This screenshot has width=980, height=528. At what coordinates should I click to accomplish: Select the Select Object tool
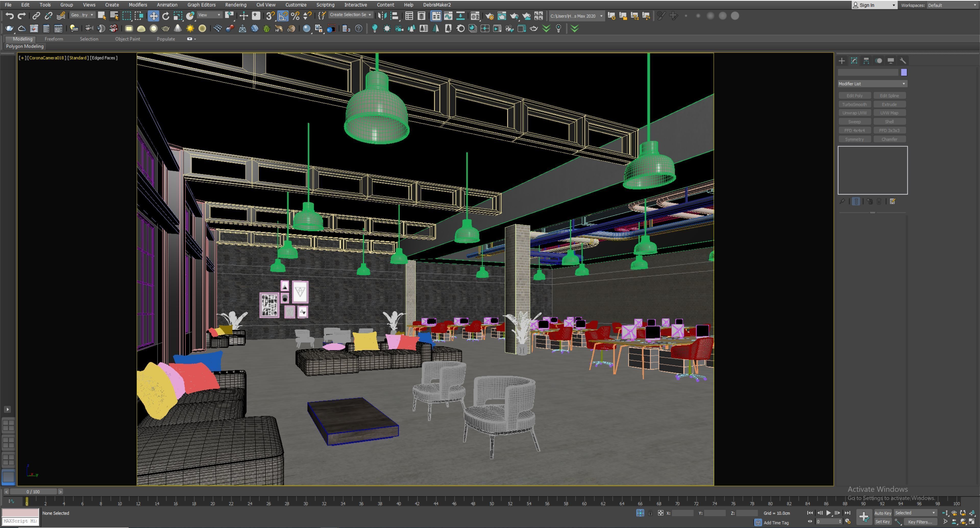(102, 16)
